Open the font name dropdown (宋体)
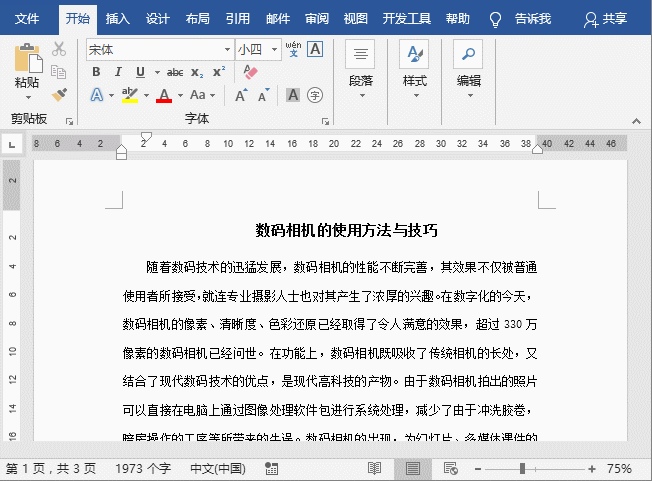The width and height of the screenshot is (652, 481). [x=226, y=49]
